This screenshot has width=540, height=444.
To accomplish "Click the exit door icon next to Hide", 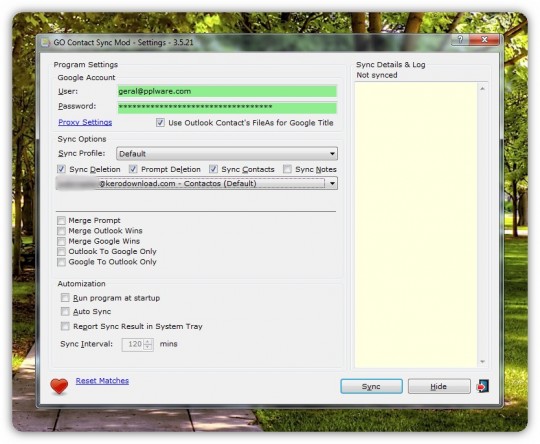I will click(482, 386).
